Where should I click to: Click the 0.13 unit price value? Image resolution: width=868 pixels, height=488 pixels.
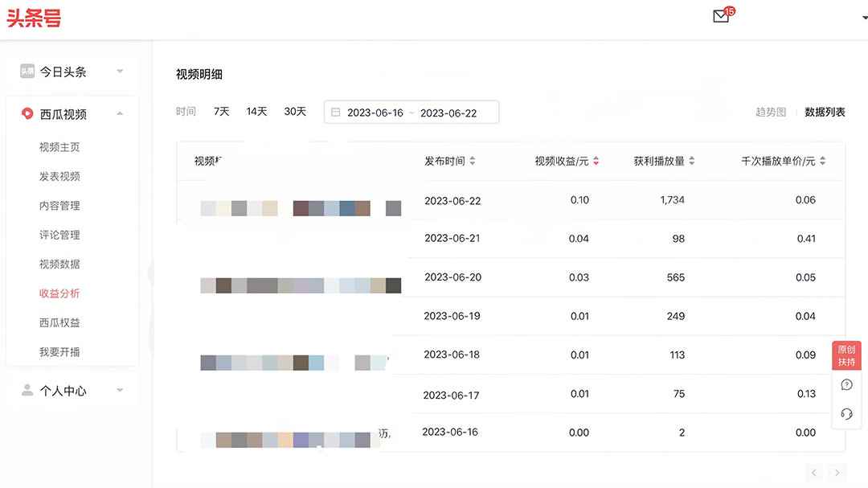click(806, 393)
